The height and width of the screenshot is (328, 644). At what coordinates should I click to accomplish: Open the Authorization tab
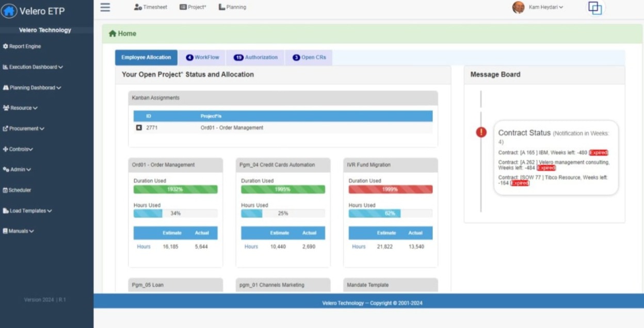click(x=255, y=58)
